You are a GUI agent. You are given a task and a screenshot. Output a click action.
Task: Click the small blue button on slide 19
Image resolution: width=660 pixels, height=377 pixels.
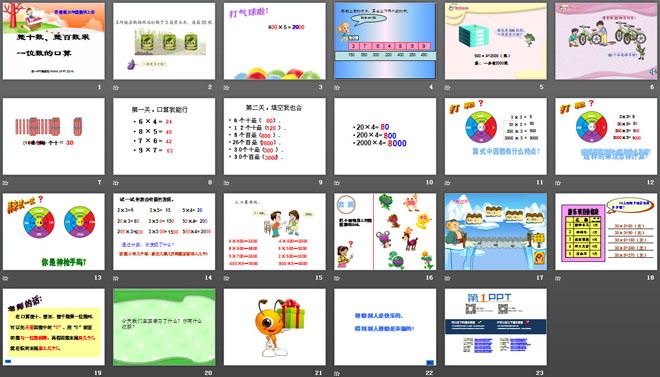(x=8, y=361)
